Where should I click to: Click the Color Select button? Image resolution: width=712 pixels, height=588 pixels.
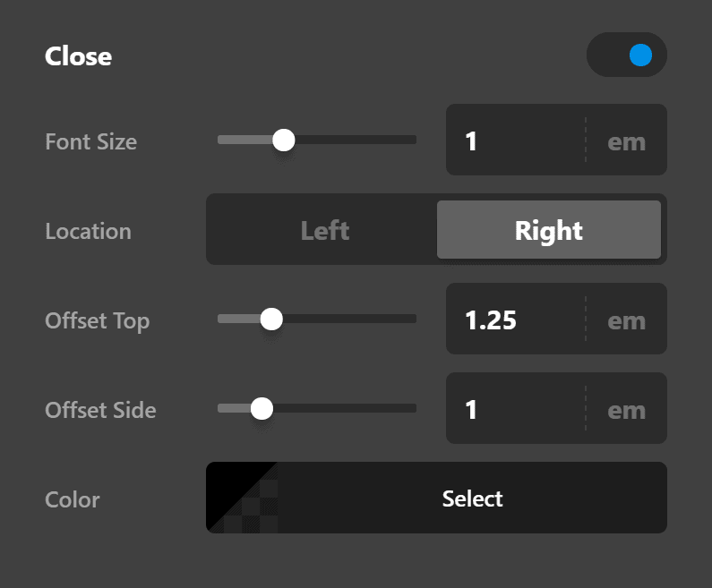click(472, 499)
